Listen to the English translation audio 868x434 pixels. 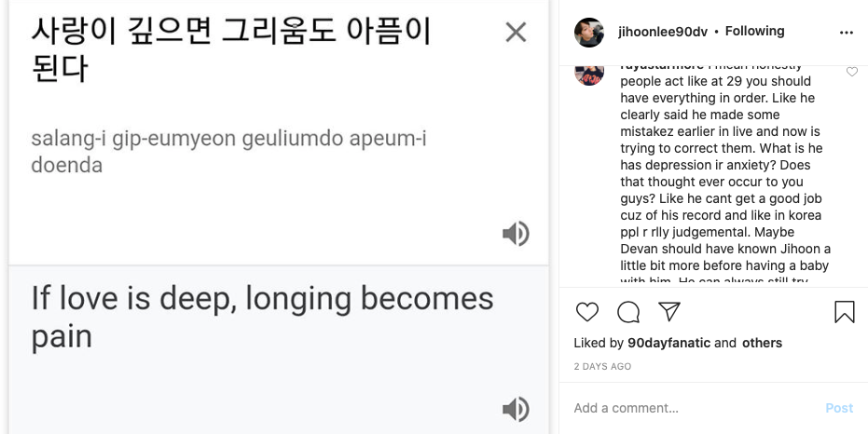pos(516,409)
